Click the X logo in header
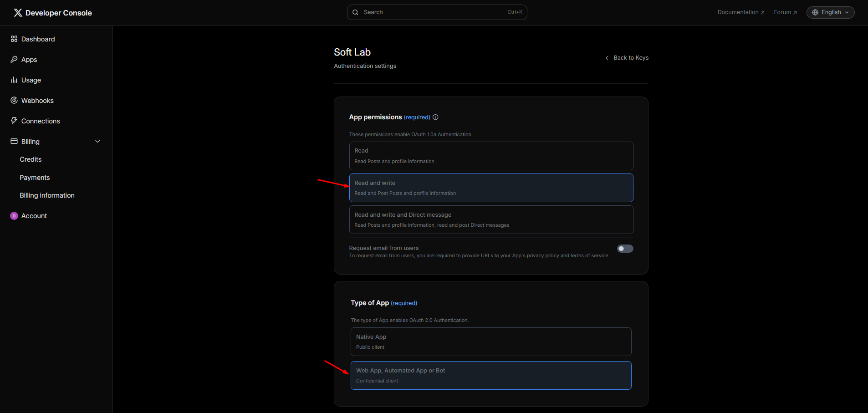868x413 pixels. pyautogui.click(x=18, y=13)
